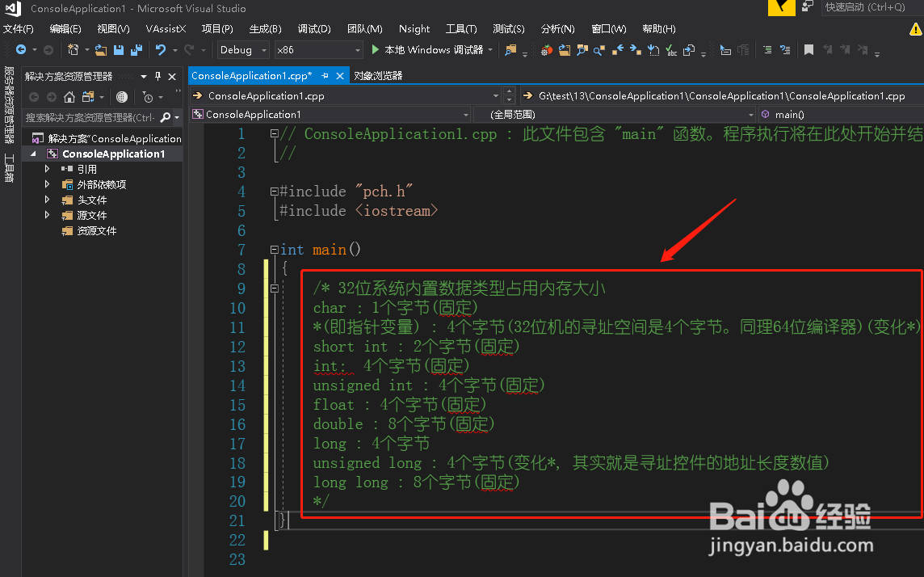Open the 工具箱 side tab
This screenshot has width=924, height=577.
[x=9, y=169]
